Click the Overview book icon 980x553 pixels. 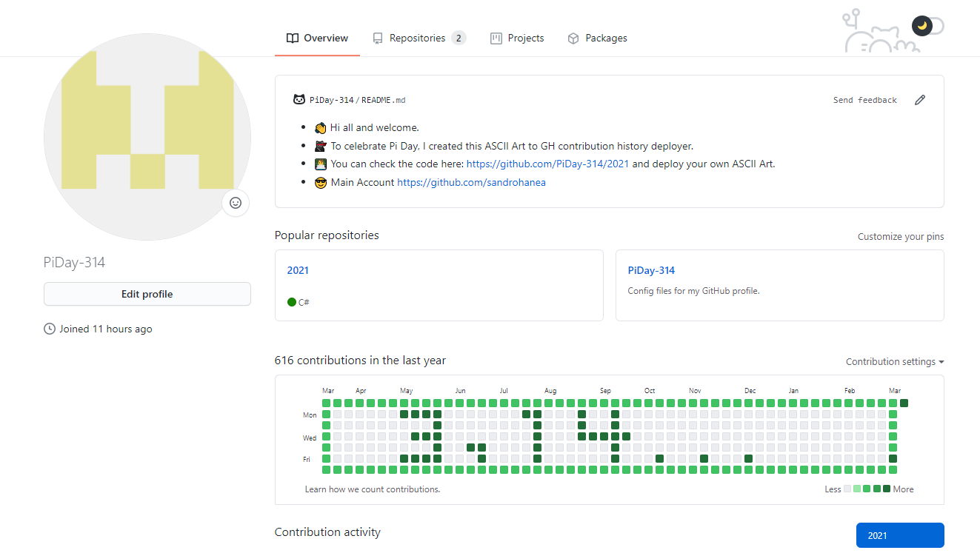coord(292,38)
